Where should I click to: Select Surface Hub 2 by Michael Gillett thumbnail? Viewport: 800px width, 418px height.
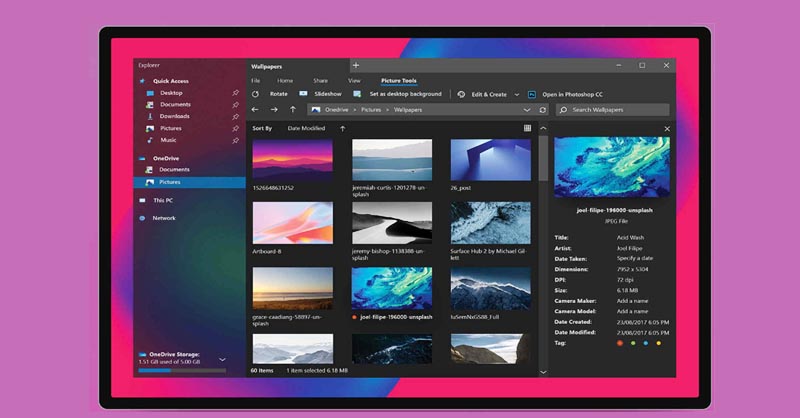coord(491,223)
